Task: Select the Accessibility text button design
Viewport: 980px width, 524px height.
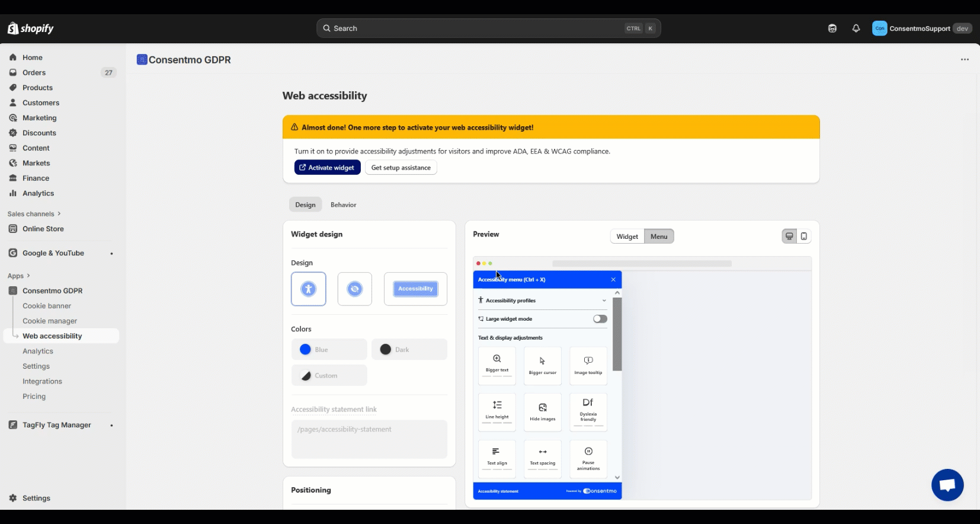Action: click(x=415, y=289)
